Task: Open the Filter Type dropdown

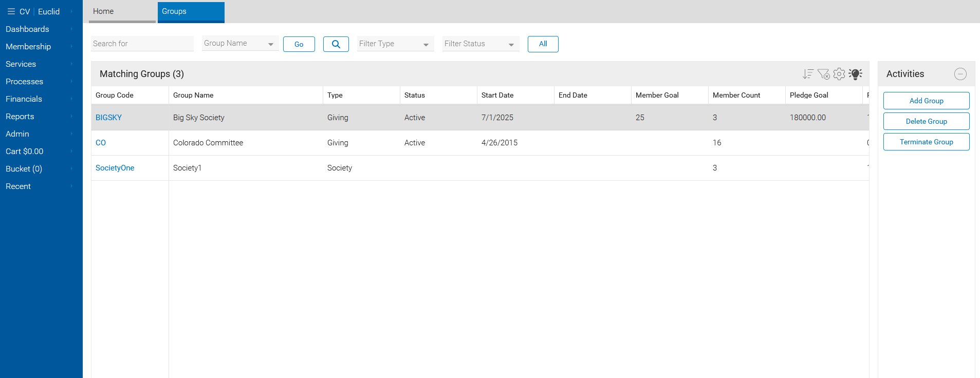Action: (395, 44)
